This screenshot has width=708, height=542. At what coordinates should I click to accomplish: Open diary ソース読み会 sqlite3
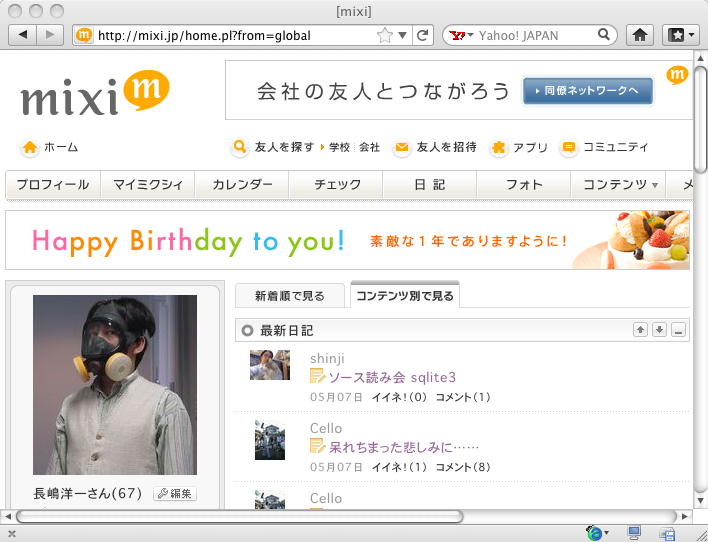(x=392, y=377)
